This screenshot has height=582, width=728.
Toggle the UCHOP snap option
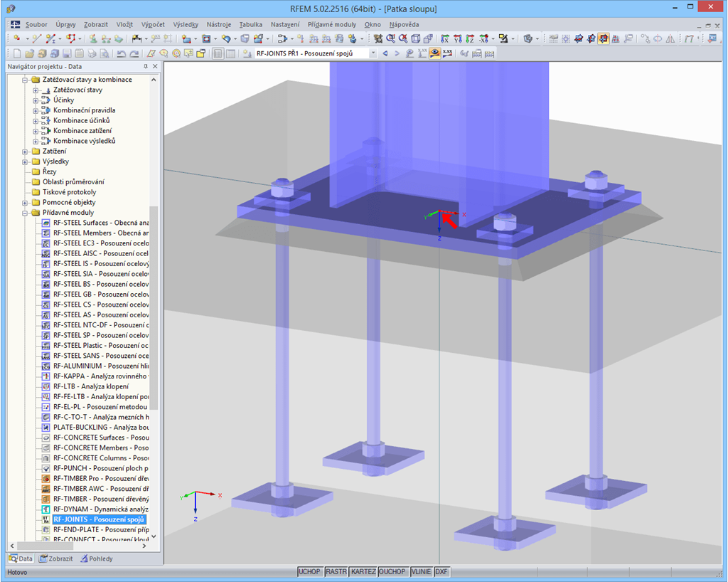309,571
